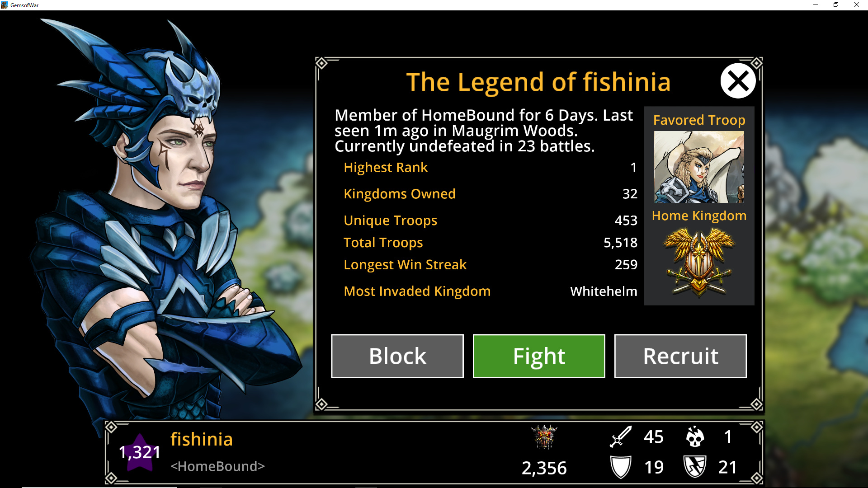Click the team banner icon above 2,356
This screenshot has height=488, width=868.
coord(544,437)
